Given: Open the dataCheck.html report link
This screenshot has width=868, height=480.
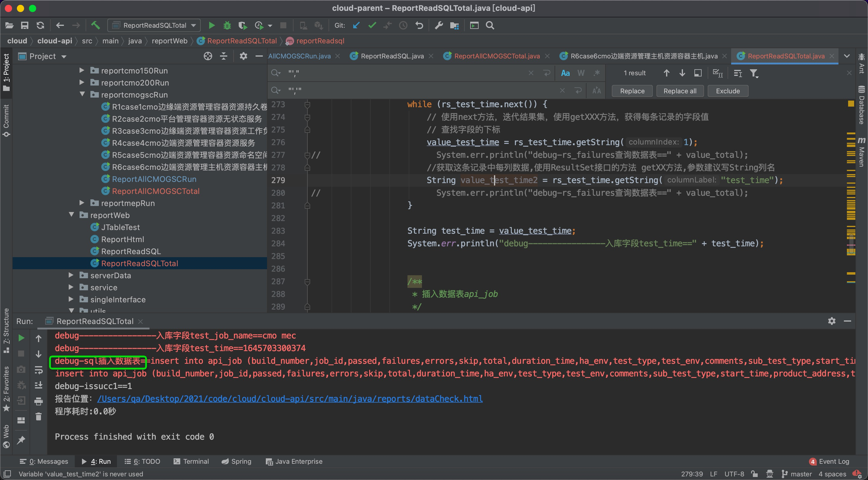Looking at the screenshot, I should pos(290,398).
